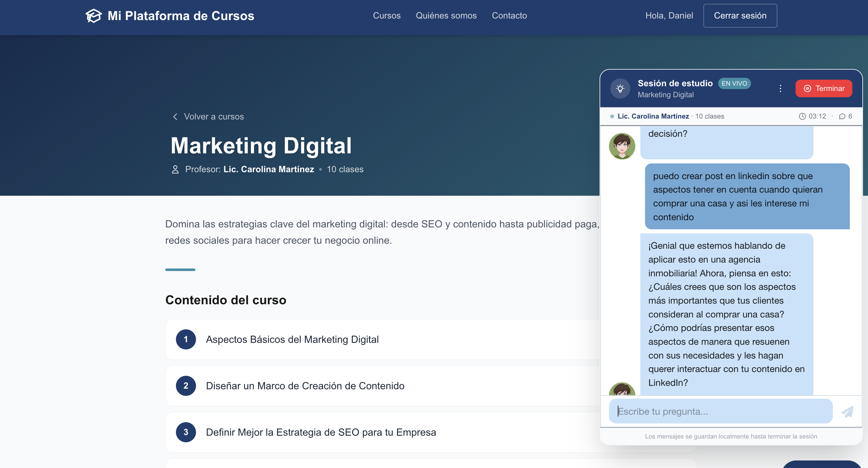Click the online status dot beside Carolina Martínez

pyautogui.click(x=611, y=116)
